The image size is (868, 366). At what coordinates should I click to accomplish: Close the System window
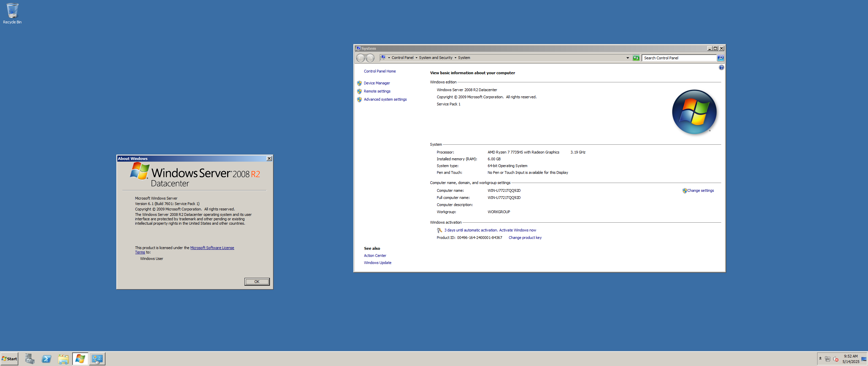(x=722, y=48)
